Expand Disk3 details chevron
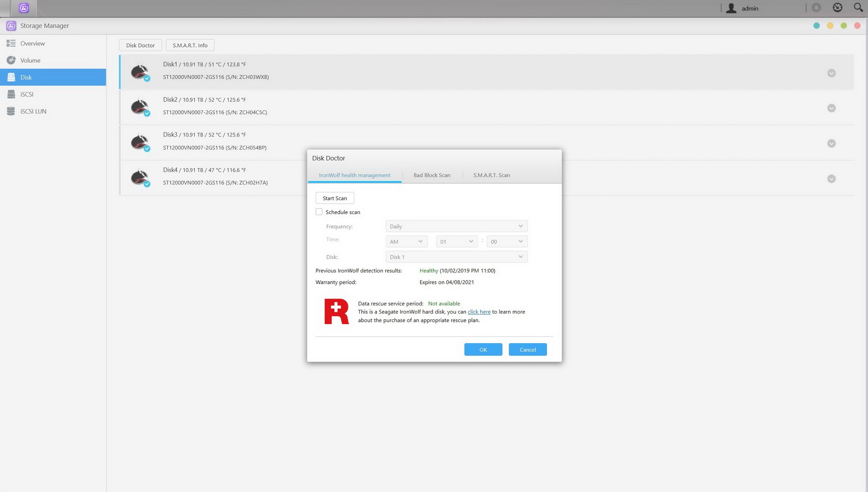 (831, 143)
